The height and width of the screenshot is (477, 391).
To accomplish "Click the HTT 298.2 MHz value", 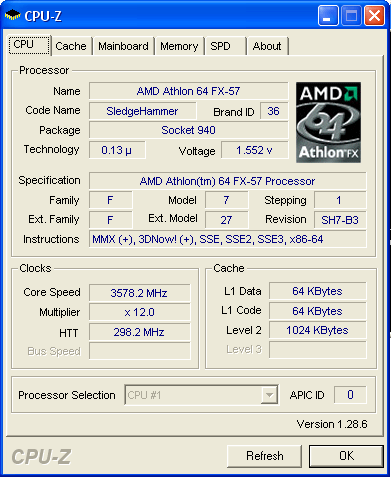I will [x=140, y=332].
